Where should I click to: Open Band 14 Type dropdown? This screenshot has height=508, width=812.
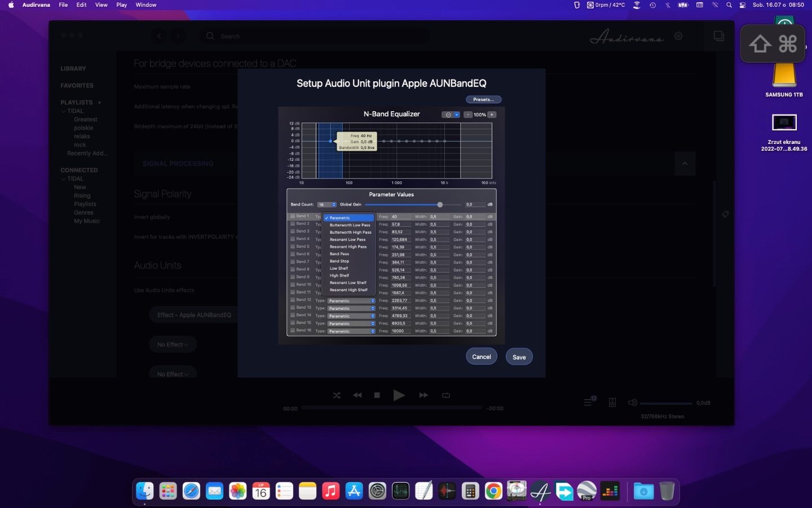tap(351, 316)
